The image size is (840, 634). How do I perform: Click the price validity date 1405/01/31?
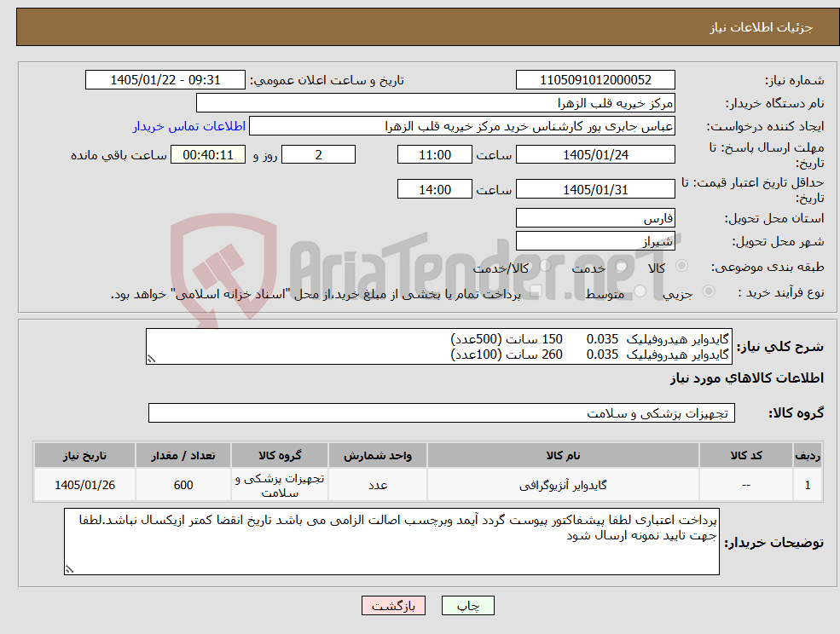[x=595, y=189]
